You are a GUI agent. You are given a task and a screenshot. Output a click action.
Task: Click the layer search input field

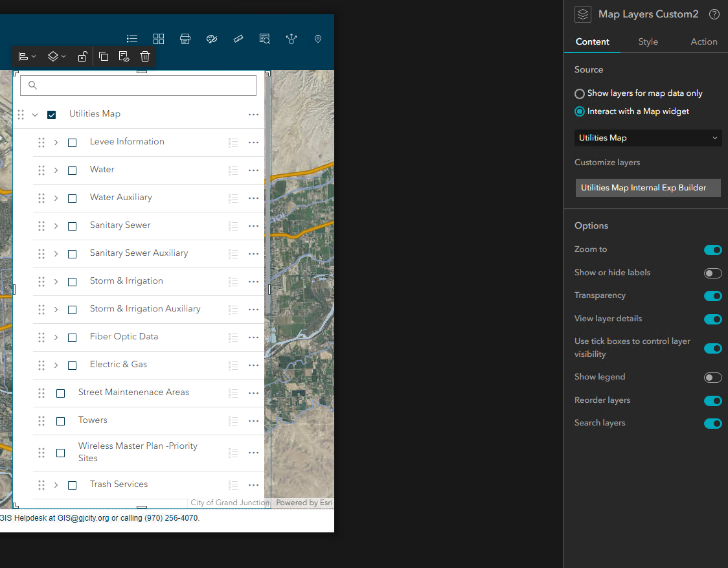[x=139, y=85]
